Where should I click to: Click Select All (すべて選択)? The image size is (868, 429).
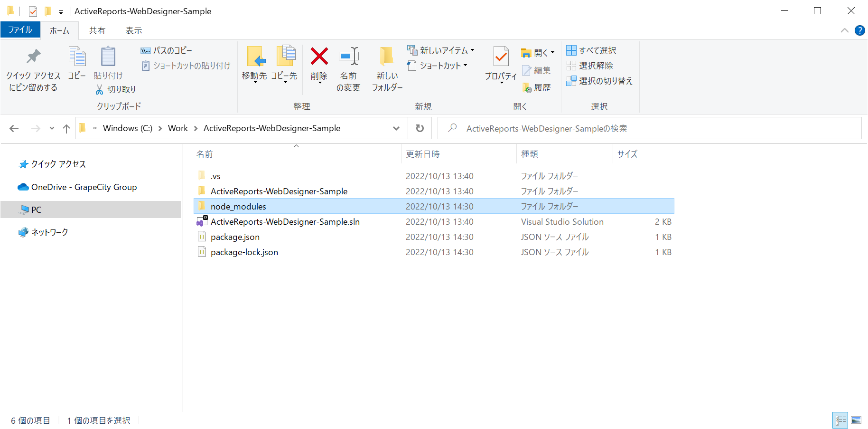pyautogui.click(x=591, y=50)
